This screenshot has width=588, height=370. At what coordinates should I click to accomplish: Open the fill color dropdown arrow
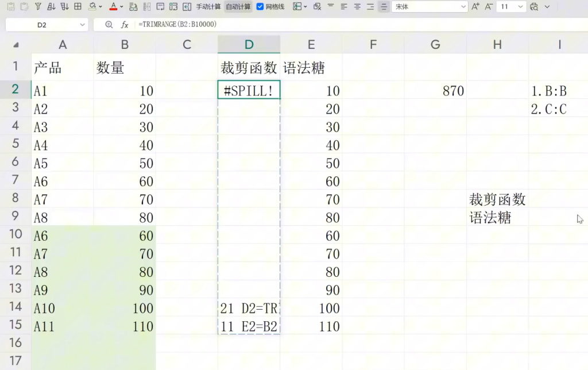point(100,7)
